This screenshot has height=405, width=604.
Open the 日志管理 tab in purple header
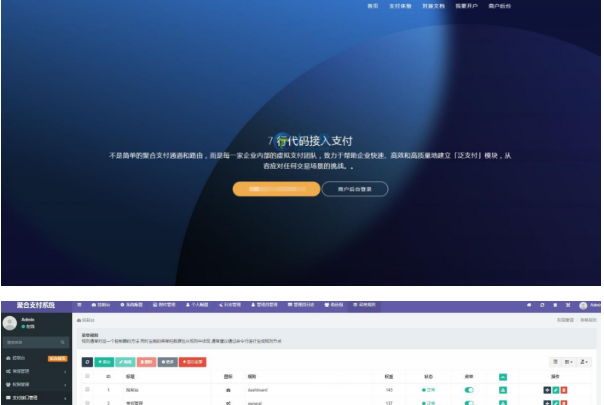(230, 305)
